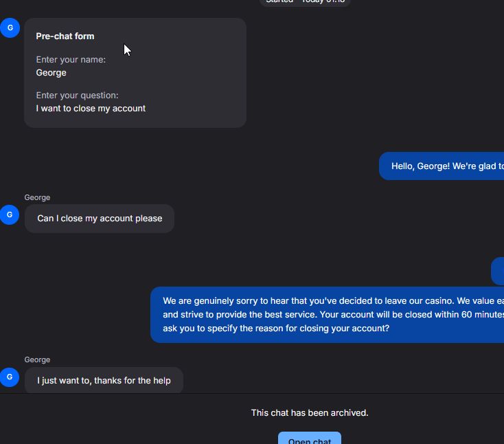This screenshot has width=504, height=444.
Task: Select 'I just want to, thanks for the help' message
Action: [x=104, y=381]
